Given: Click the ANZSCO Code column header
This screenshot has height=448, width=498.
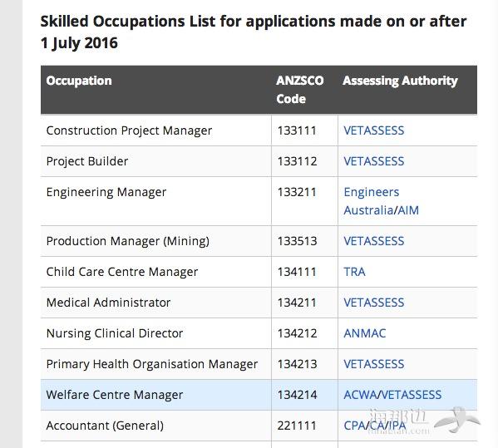Looking at the screenshot, I should coord(299,90).
